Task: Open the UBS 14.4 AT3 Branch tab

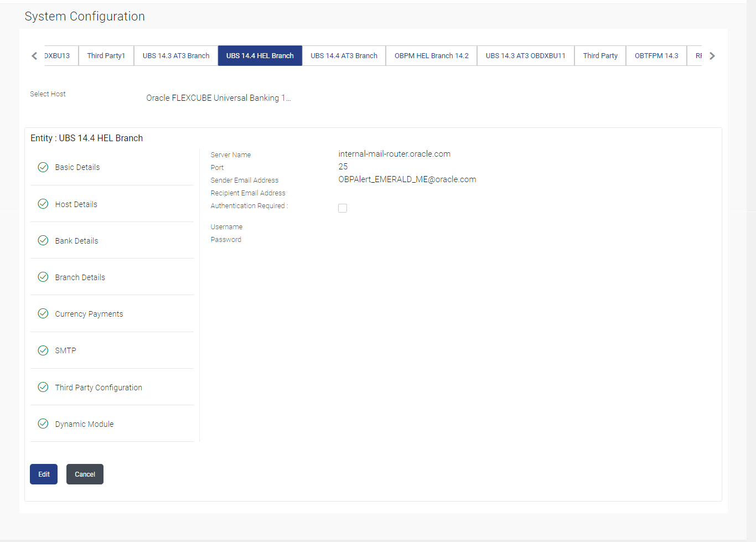Action: click(344, 55)
